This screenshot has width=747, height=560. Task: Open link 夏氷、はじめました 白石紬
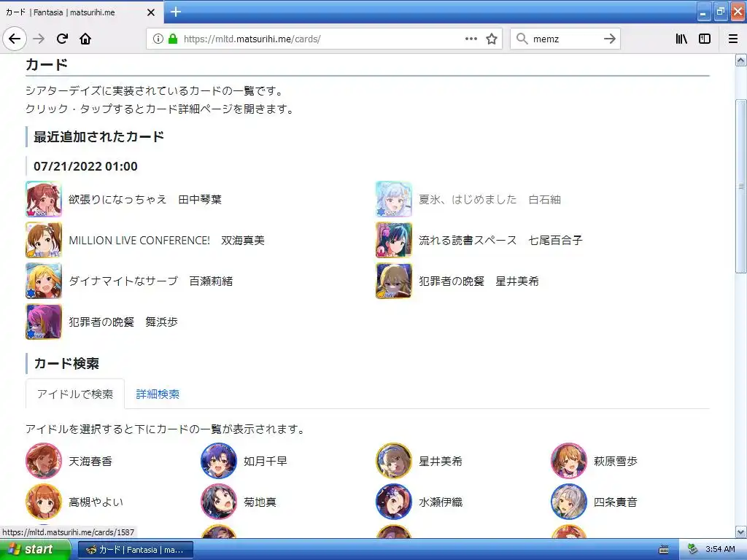tap(489, 200)
